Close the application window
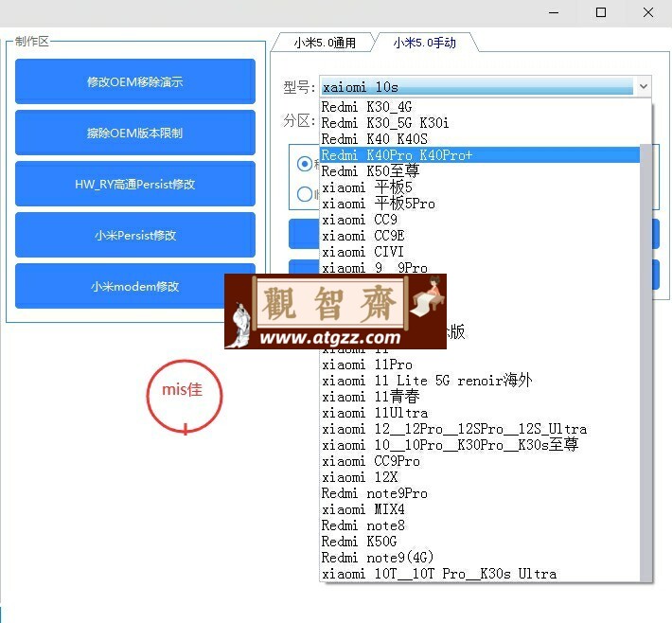The width and height of the screenshot is (672, 623). coord(648,12)
